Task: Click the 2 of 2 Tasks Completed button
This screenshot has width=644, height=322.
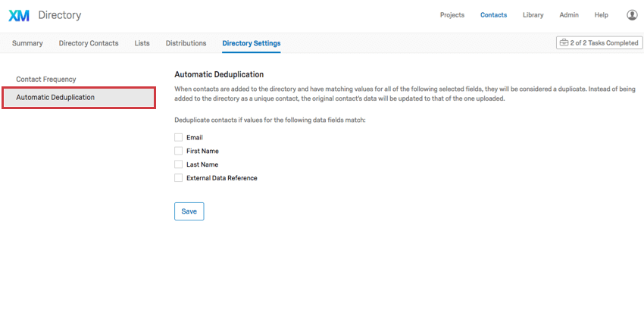Action: pyautogui.click(x=599, y=42)
